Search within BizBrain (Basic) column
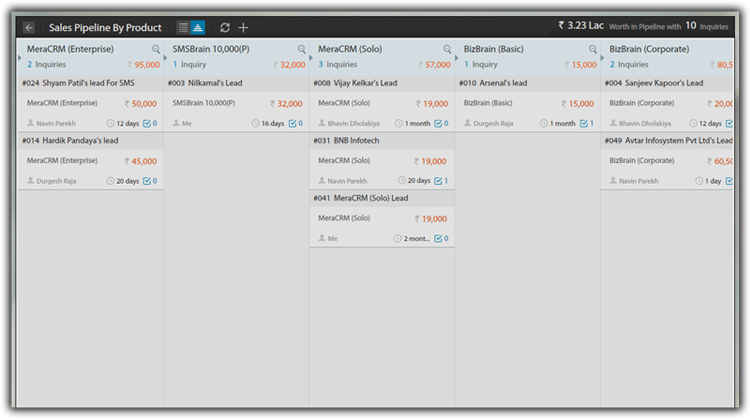The width and height of the screenshot is (750, 419). tap(592, 49)
